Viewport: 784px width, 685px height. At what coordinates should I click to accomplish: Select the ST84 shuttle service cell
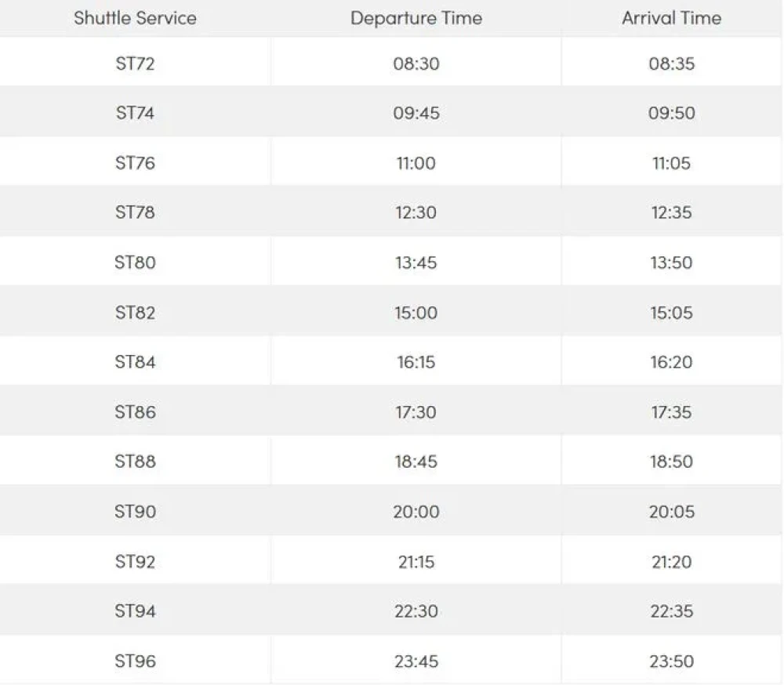point(135,362)
